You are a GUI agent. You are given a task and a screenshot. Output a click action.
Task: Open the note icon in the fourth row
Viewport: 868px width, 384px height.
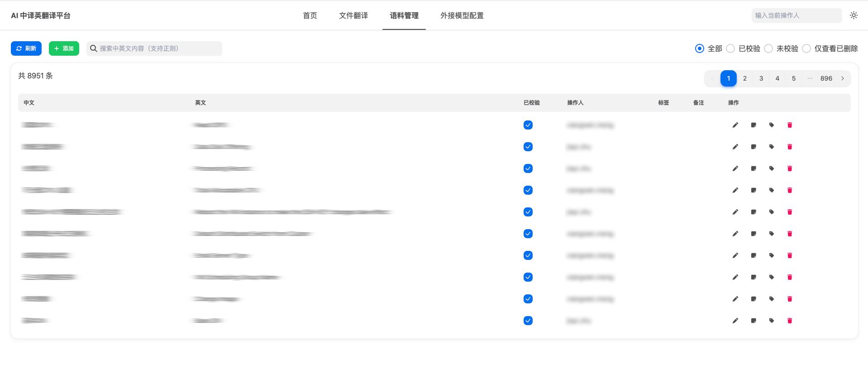754,190
